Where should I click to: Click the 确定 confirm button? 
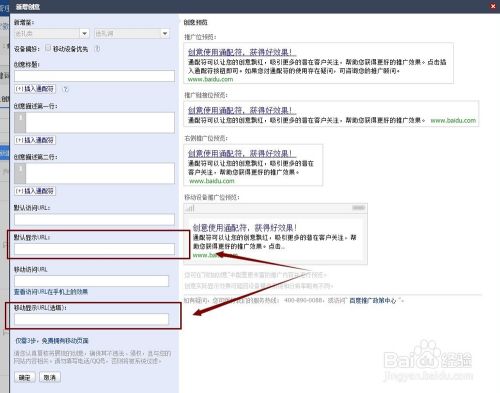(x=25, y=377)
